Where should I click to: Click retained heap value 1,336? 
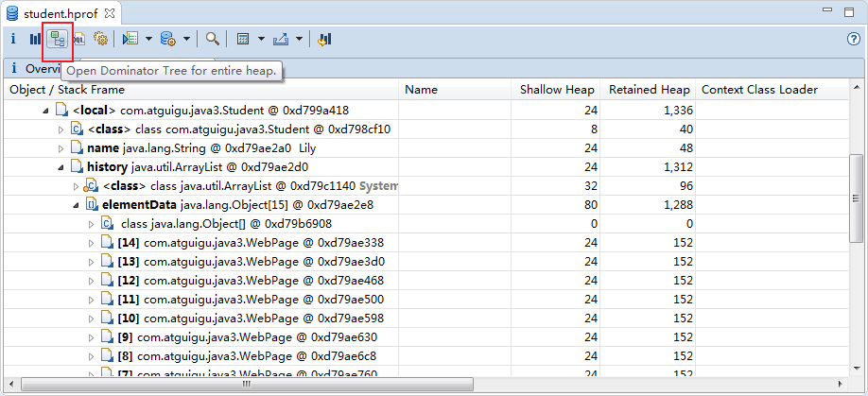[679, 112]
